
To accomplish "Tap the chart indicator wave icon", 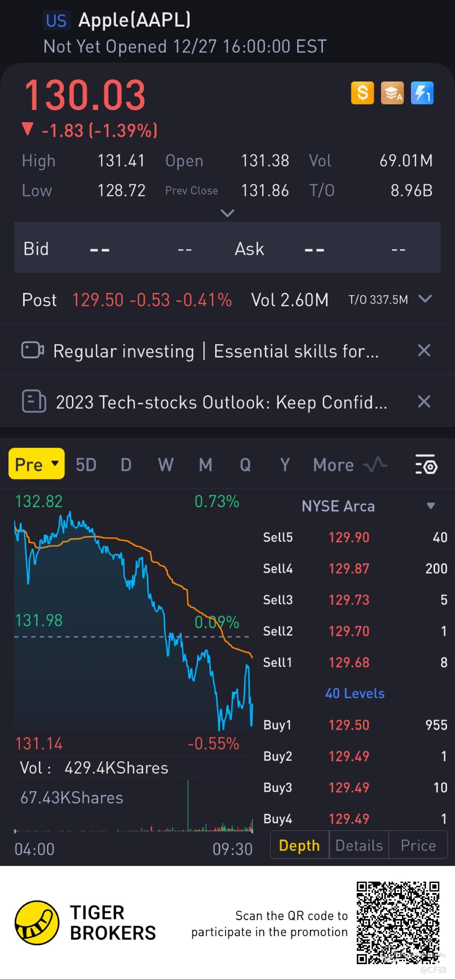I will tap(375, 464).
